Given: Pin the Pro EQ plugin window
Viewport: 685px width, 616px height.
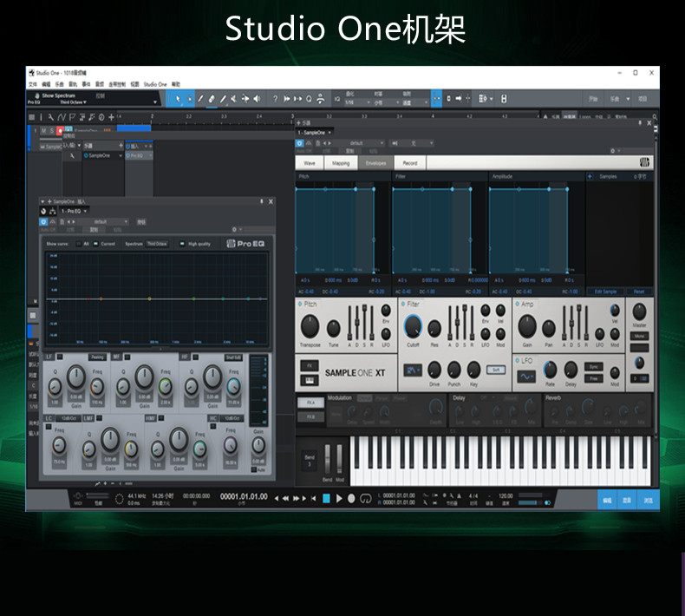Looking at the screenshot, I should pos(262,201).
